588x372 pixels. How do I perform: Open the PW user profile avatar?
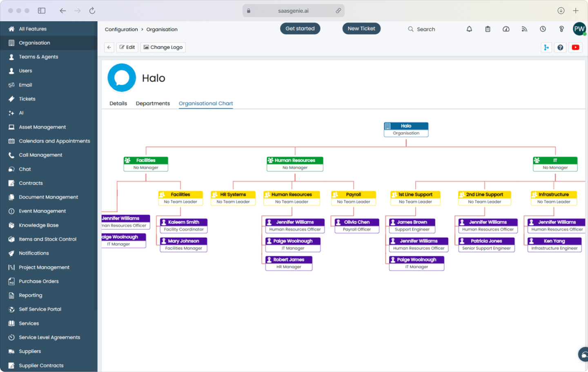[579, 29]
